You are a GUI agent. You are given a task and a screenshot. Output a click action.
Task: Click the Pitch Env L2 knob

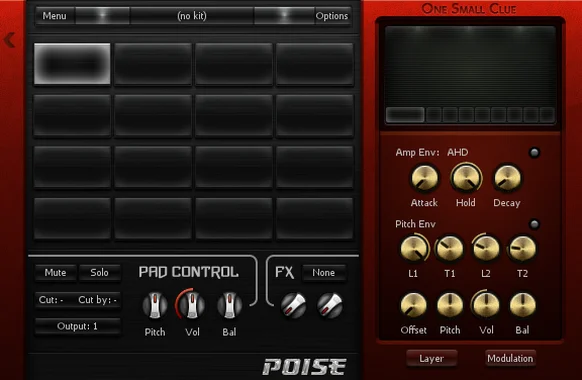coord(485,249)
